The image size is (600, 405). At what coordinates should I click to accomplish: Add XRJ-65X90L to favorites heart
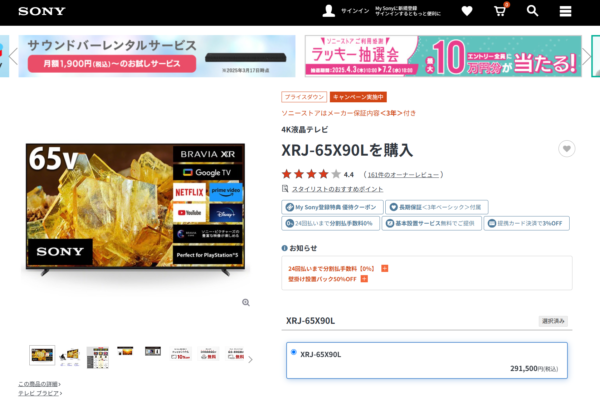point(566,149)
